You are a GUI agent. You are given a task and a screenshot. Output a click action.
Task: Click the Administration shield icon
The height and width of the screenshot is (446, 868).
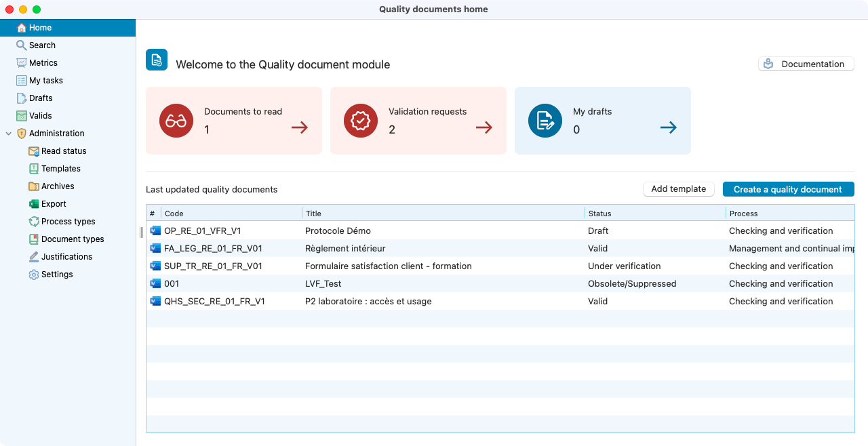coord(22,134)
